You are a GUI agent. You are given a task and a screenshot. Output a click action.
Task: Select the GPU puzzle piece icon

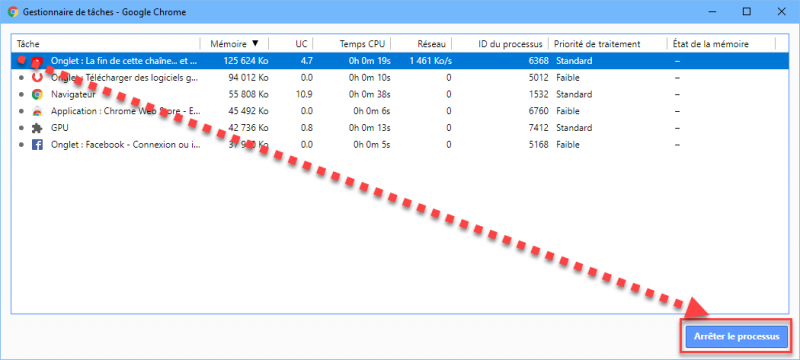37,128
